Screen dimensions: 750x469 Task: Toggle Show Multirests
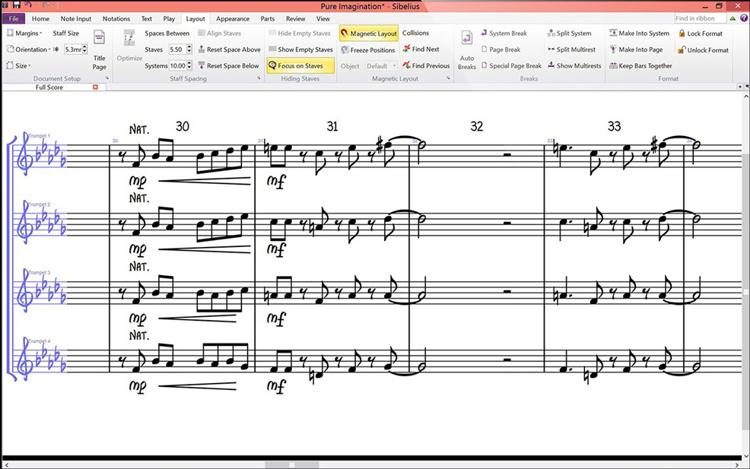point(574,65)
